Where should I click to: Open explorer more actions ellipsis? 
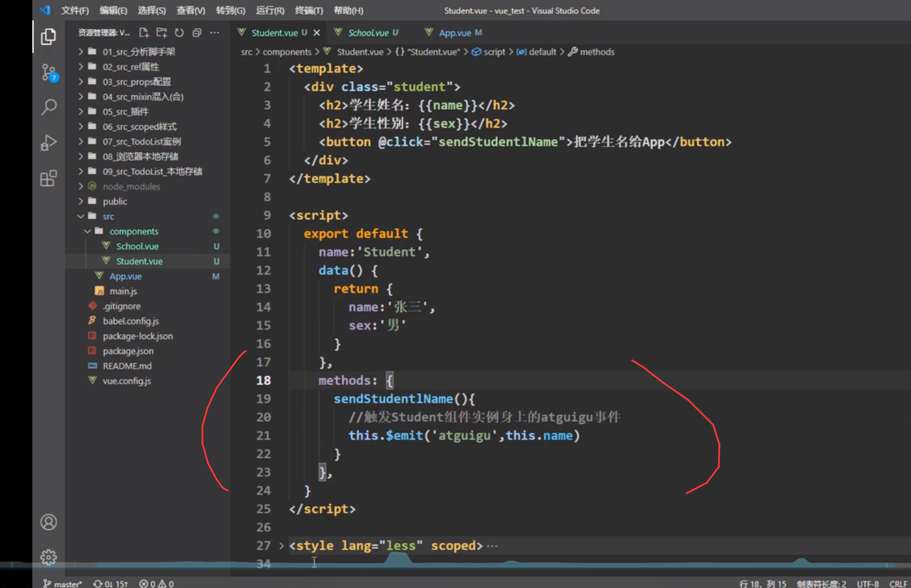point(214,33)
